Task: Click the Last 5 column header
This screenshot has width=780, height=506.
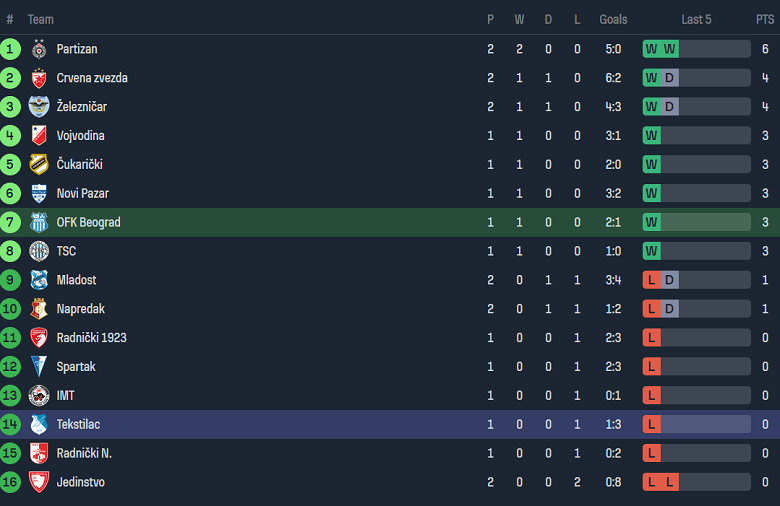Action: (x=696, y=19)
